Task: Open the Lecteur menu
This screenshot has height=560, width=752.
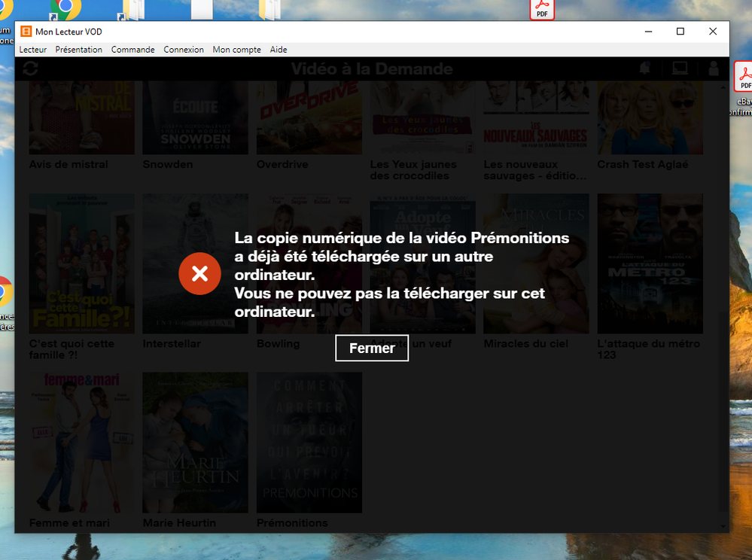Action: click(32, 50)
